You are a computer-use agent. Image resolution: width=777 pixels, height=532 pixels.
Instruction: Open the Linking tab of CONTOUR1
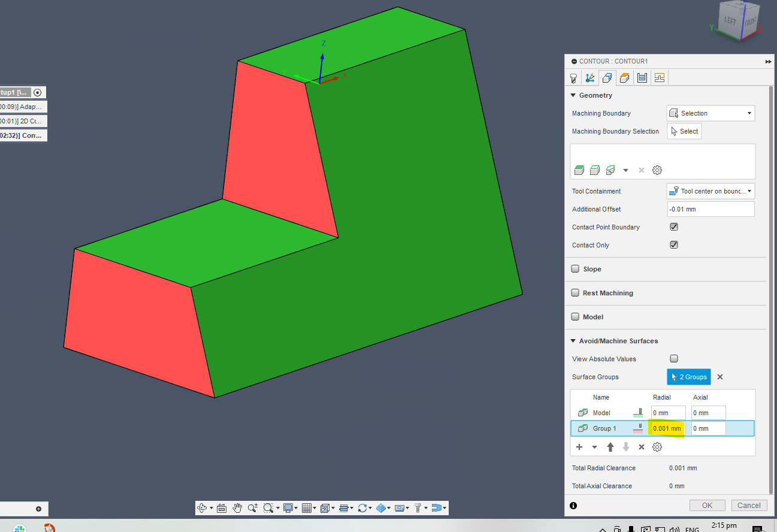pos(659,77)
